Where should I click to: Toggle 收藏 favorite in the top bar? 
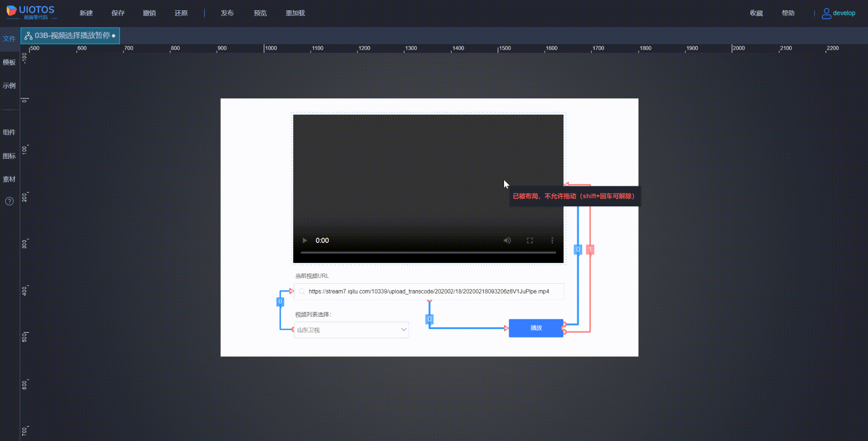[x=756, y=13]
